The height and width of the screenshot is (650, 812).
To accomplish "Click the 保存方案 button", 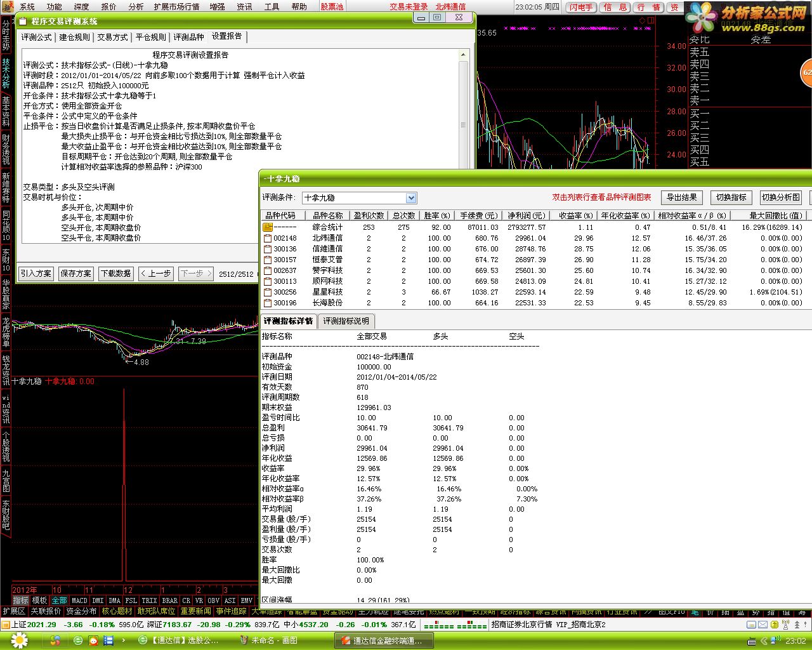I will (x=75, y=274).
